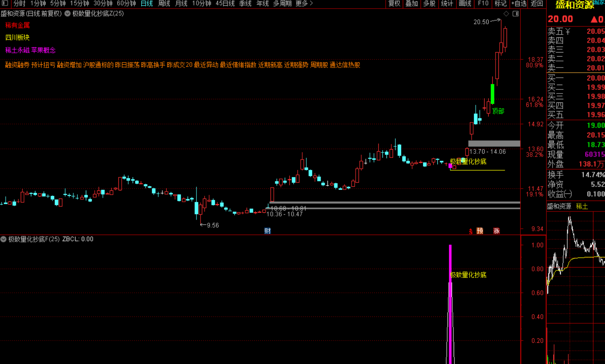
Task: Click the red S marker under the chart
Action: pos(471,231)
